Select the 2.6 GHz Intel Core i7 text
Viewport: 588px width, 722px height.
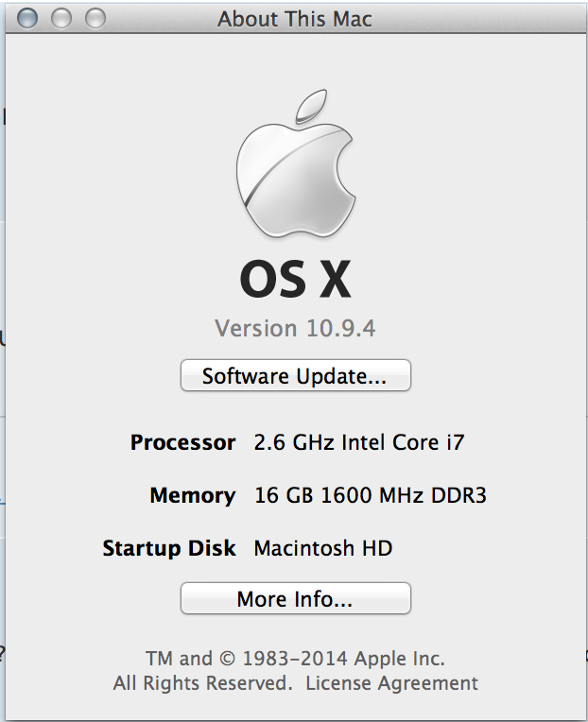point(359,442)
